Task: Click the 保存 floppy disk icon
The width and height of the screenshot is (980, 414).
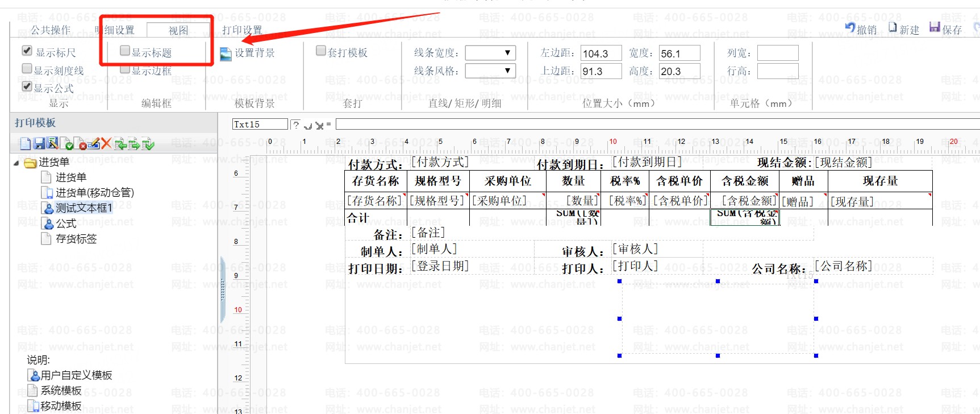Action: coord(935,27)
